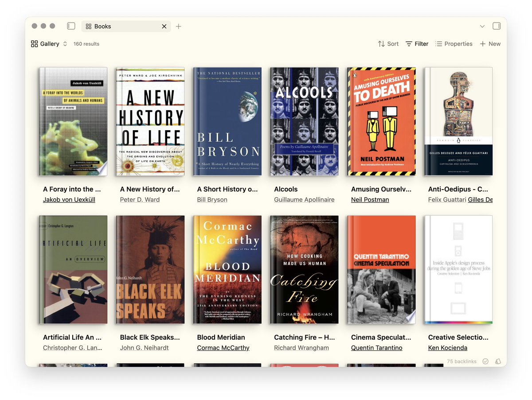The width and height of the screenshot is (532, 400).
Task: Click the 160 results count
Action: (86, 44)
